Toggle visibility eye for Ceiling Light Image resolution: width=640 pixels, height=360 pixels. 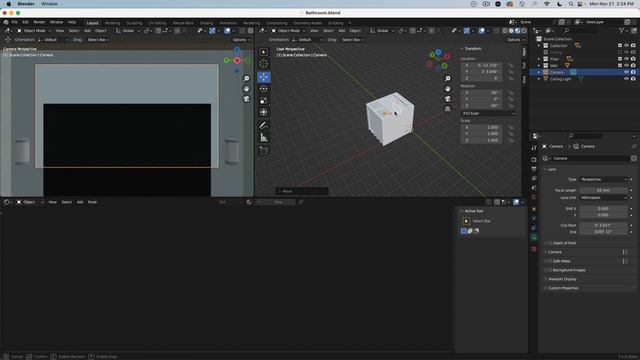[626, 79]
